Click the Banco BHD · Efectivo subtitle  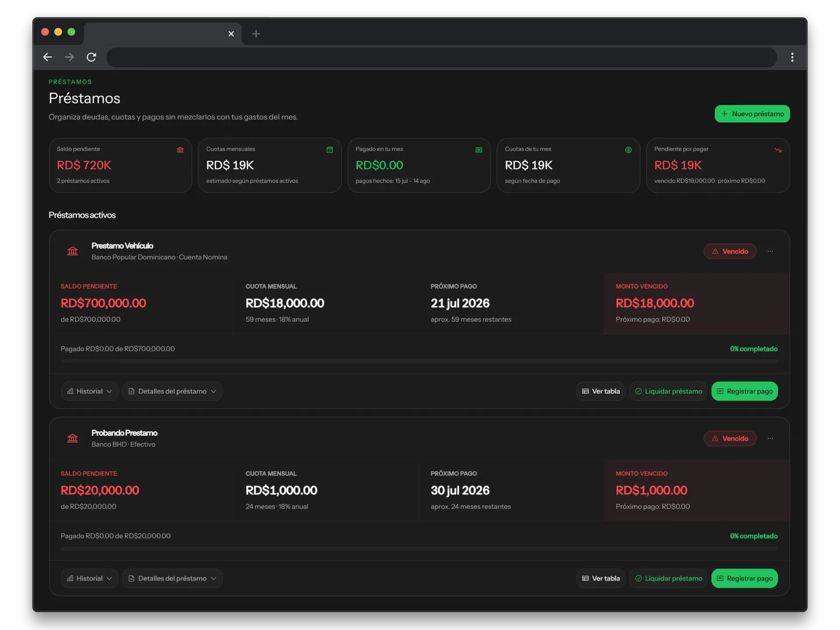point(123,444)
